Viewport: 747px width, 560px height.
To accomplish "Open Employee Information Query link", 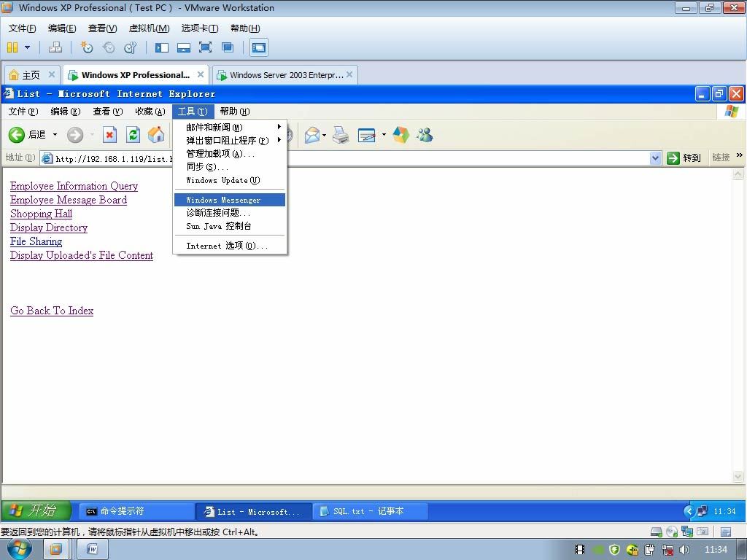I will coord(74,186).
